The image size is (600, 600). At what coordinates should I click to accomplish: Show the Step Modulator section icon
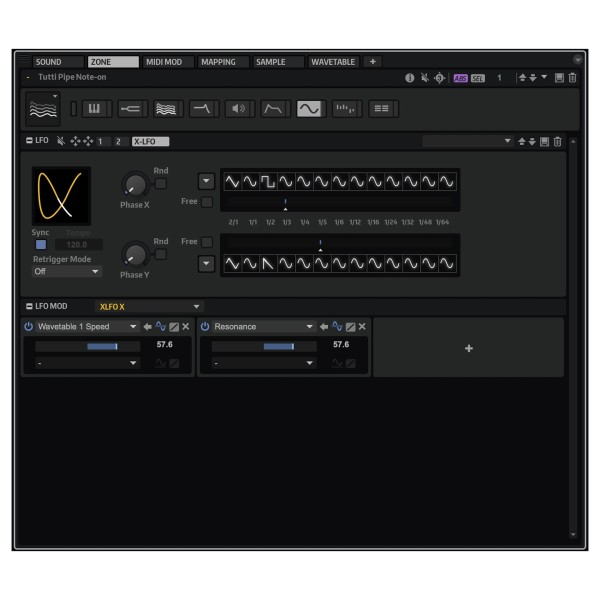[x=344, y=109]
